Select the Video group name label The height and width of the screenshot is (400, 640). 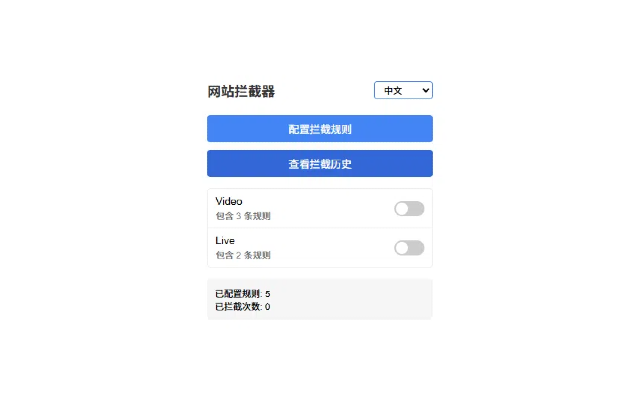point(229,201)
